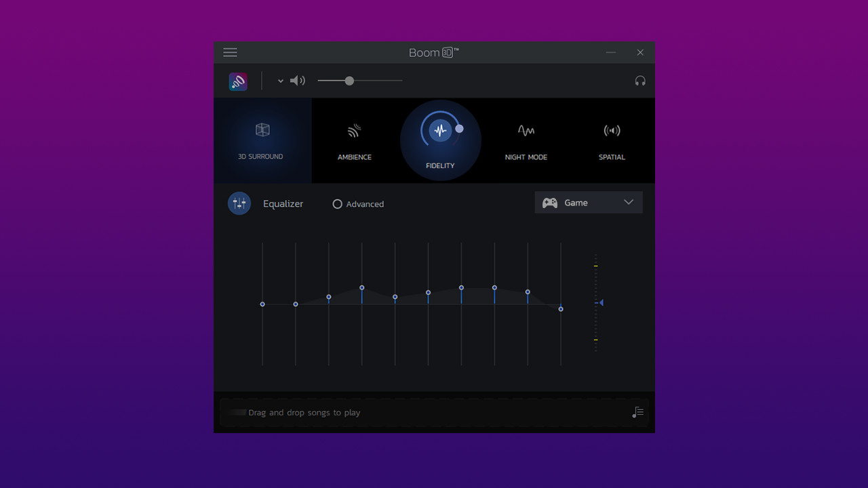Click the master volume slider handle
Viewport: 868px width, 488px height.
tap(349, 81)
